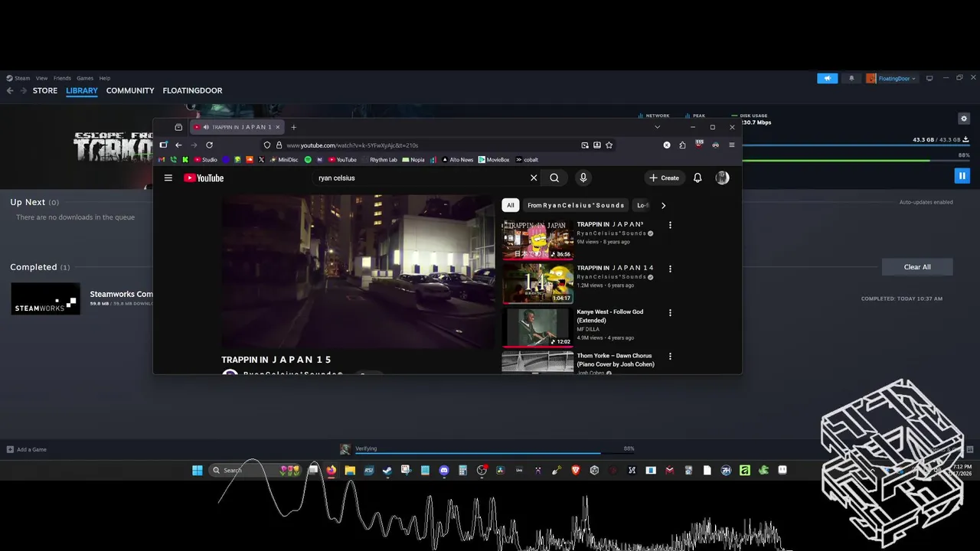This screenshot has height=551, width=980.
Task: Click the YouTube logo
Action: (204, 178)
